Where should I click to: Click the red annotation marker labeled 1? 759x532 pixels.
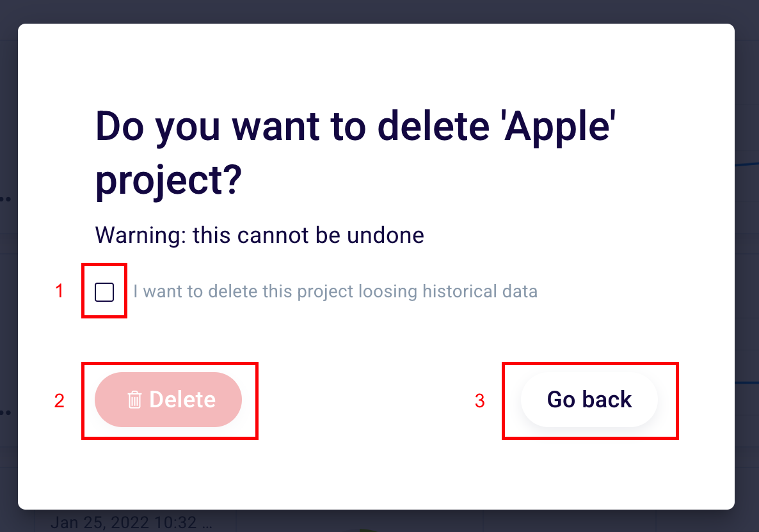click(59, 292)
